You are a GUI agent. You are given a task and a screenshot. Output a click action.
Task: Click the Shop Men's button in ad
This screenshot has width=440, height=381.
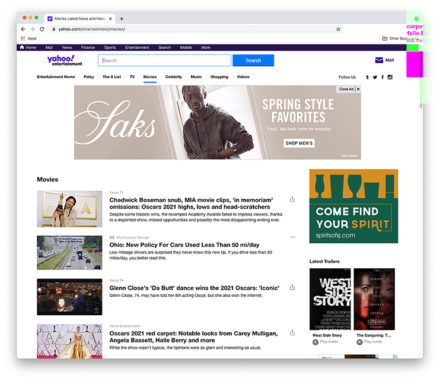coord(299,143)
